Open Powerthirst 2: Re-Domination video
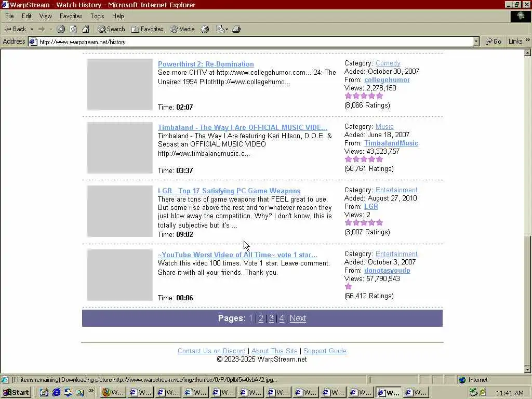532x399 pixels. 206,64
